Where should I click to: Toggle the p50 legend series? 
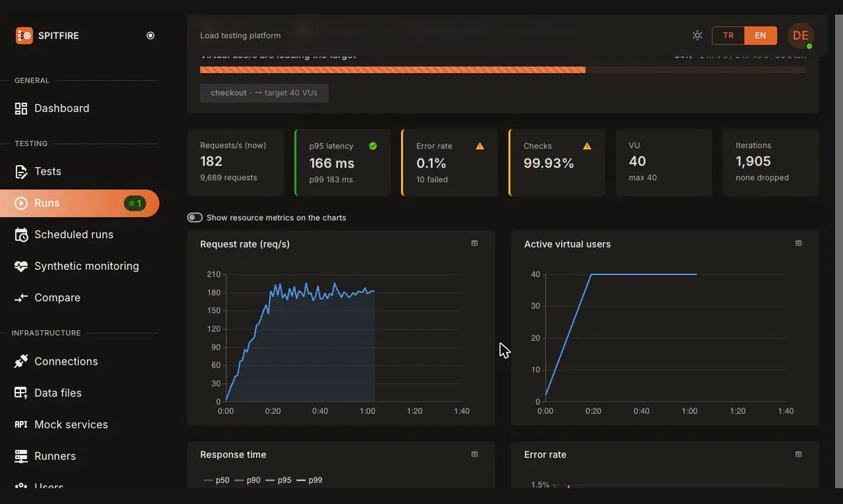[x=216, y=480]
